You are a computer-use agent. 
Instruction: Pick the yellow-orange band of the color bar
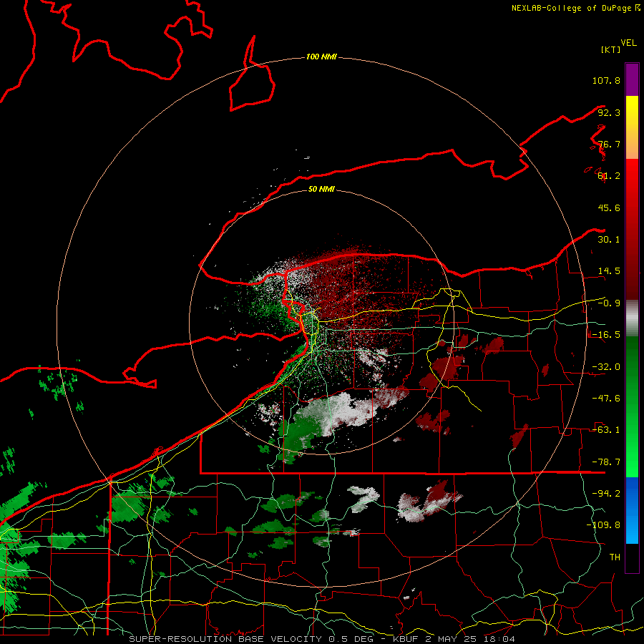pyautogui.click(x=632, y=127)
